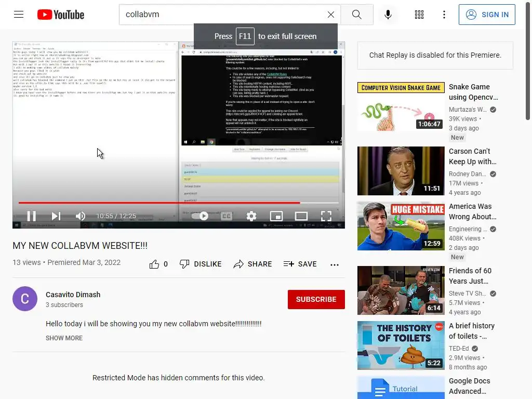This screenshot has width=532, height=399.
Task: Click SIGN IN button
Action: click(x=487, y=15)
